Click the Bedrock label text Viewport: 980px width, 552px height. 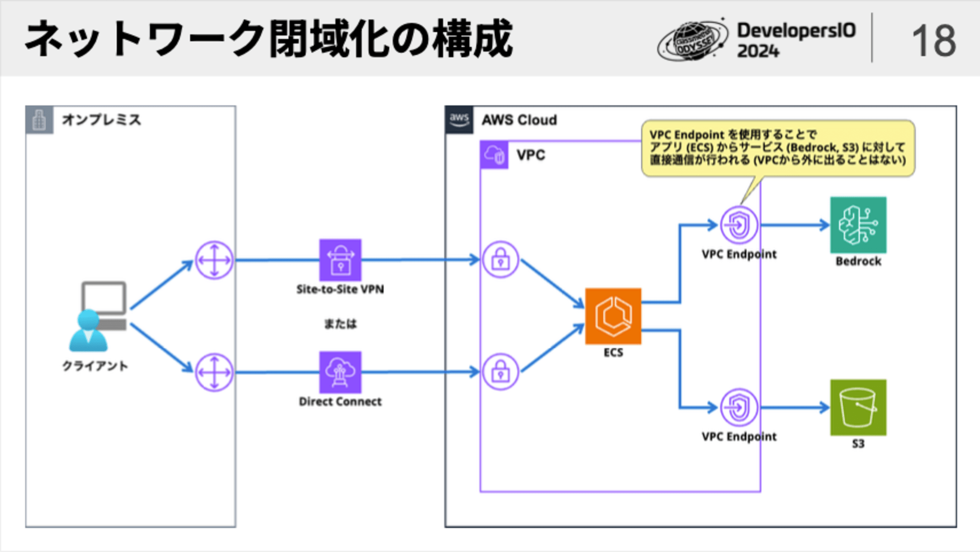point(858,261)
